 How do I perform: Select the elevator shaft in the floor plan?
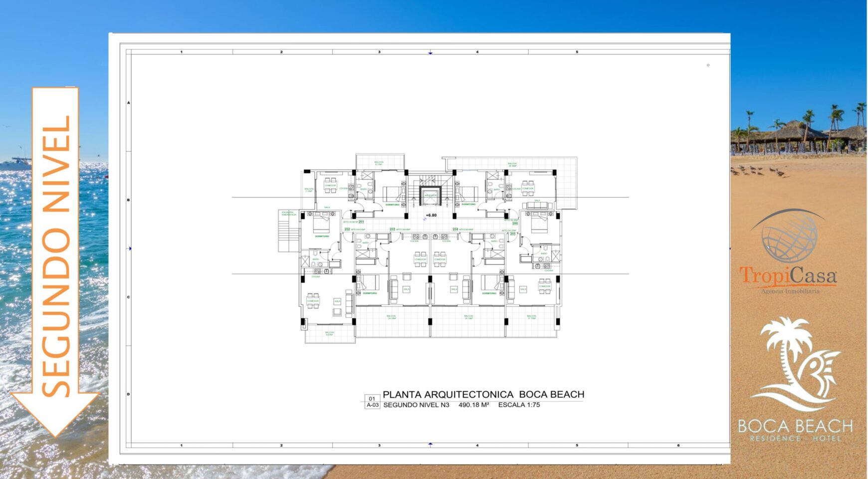pos(430,196)
